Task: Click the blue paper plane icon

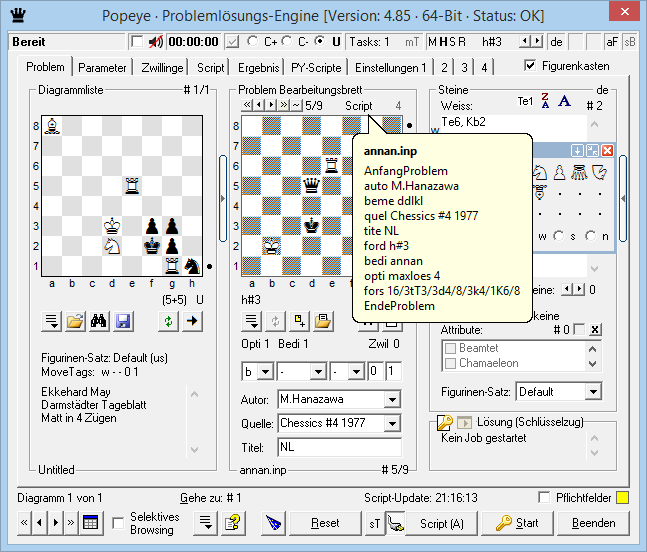Action: (275, 523)
